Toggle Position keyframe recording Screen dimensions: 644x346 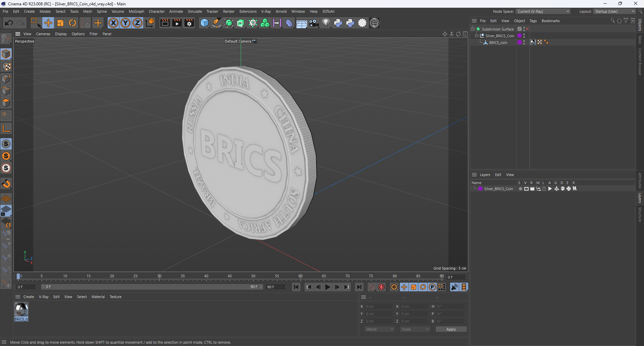pyautogui.click(x=404, y=287)
